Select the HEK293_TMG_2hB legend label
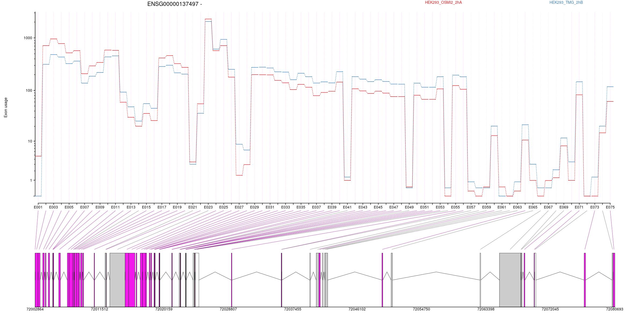Screen dimensions: 644x322 [566, 2]
